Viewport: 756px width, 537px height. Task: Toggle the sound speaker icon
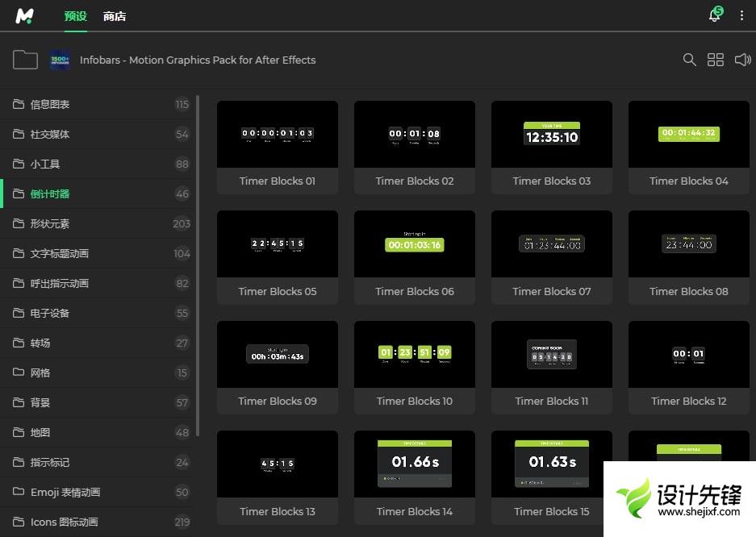pos(742,60)
